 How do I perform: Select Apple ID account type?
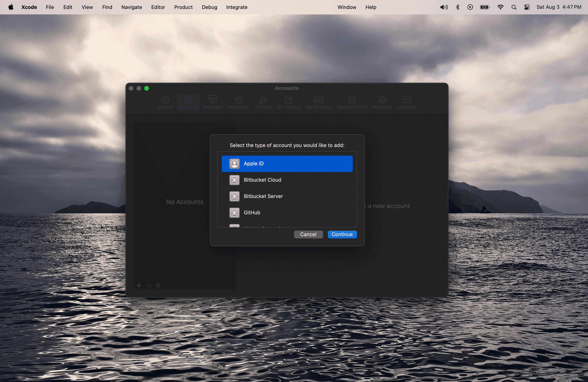(287, 164)
